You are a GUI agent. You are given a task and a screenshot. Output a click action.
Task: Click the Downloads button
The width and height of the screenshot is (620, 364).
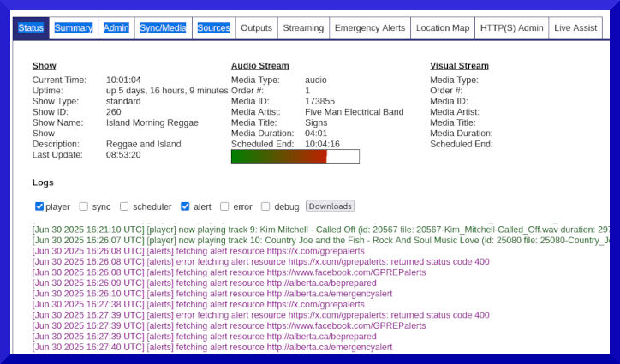tap(330, 206)
